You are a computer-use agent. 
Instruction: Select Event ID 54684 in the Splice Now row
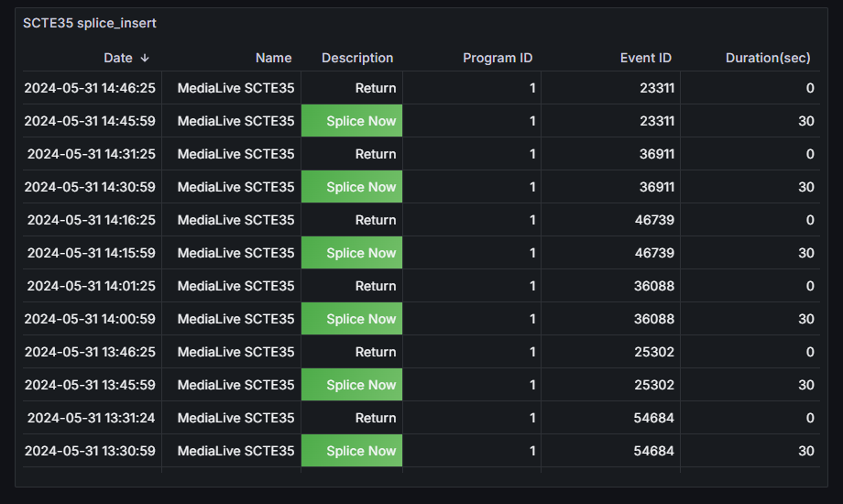pyautogui.click(x=654, y=451)
